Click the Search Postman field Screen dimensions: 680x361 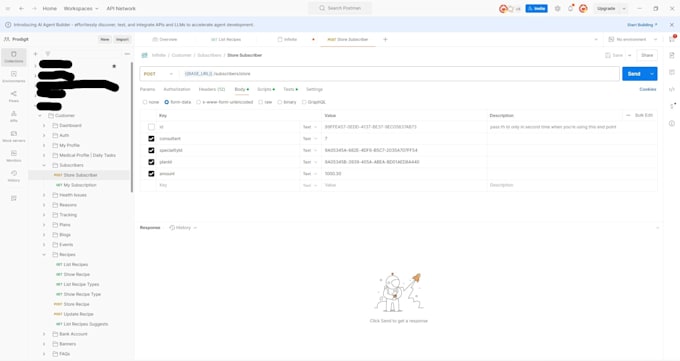[340, 8]
